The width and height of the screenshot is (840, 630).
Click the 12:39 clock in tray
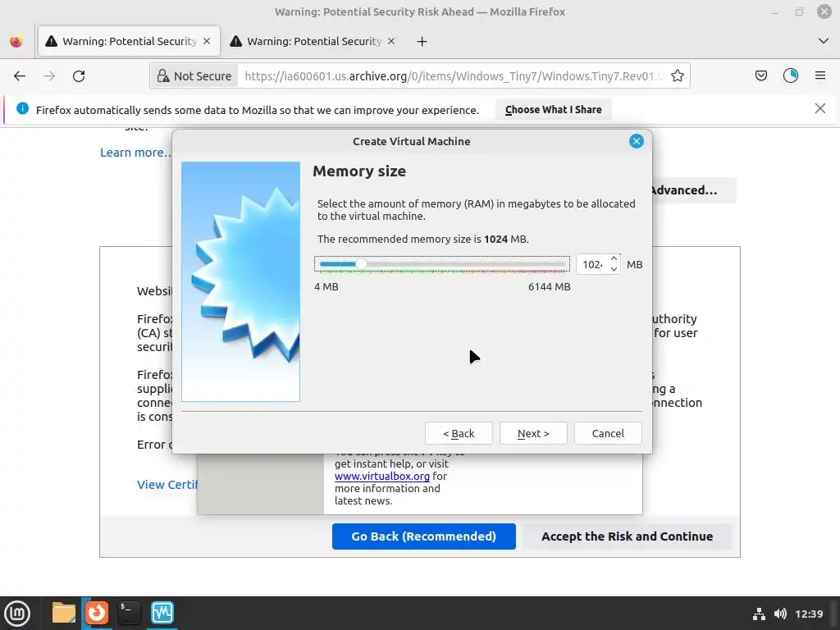pos(808,614)
